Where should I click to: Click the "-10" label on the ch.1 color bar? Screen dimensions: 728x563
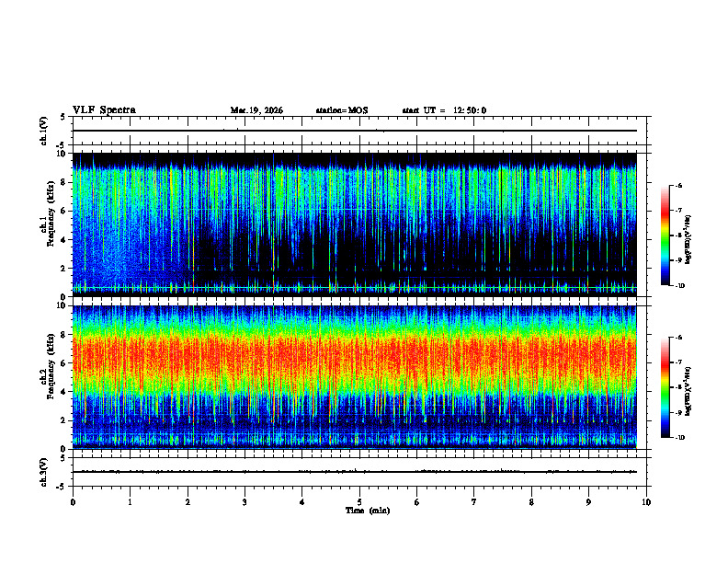click(x=680, y=286)
